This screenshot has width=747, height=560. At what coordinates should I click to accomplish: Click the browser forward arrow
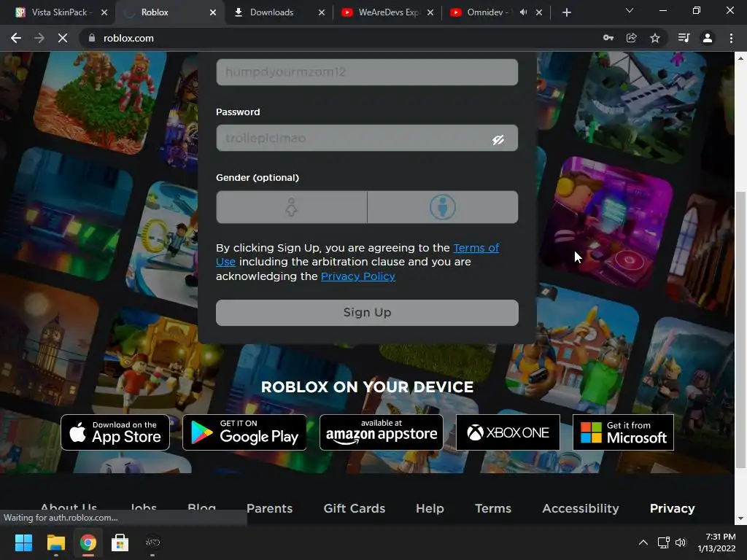39,38
